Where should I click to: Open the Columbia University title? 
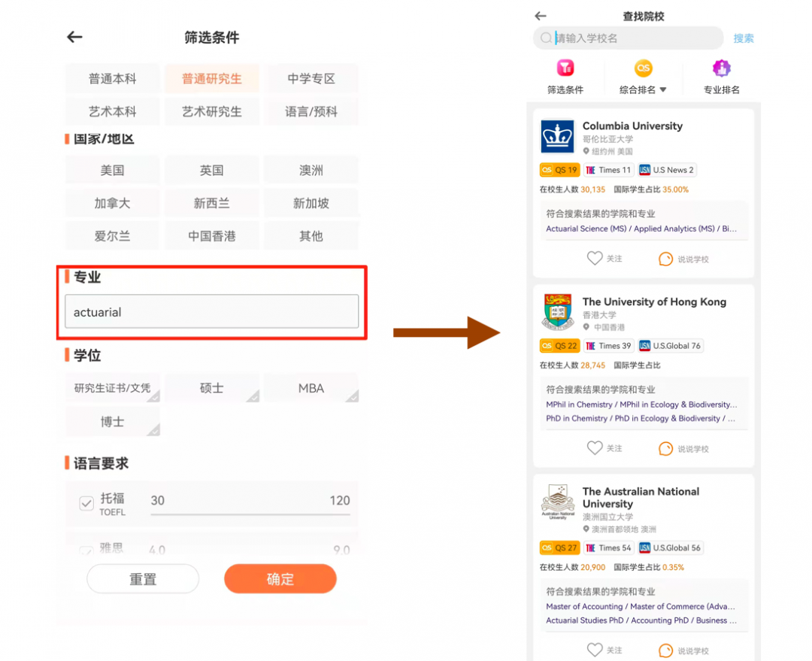[x=632, y=126]
